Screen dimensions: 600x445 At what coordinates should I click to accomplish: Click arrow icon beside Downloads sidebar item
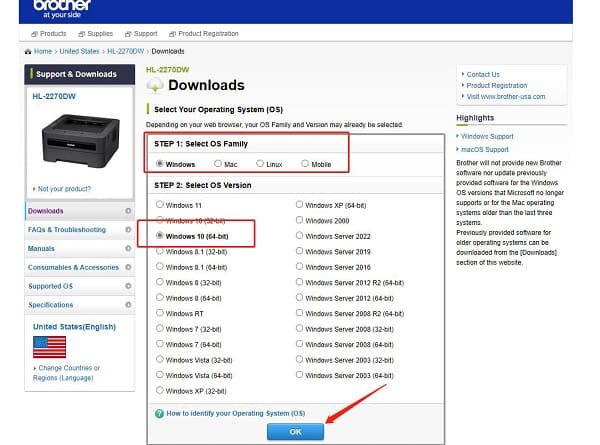coord(128,211)
